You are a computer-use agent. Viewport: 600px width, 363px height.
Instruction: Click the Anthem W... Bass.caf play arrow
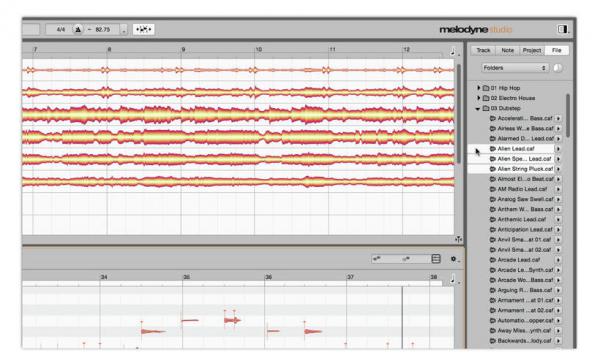[x=558, y=209]
